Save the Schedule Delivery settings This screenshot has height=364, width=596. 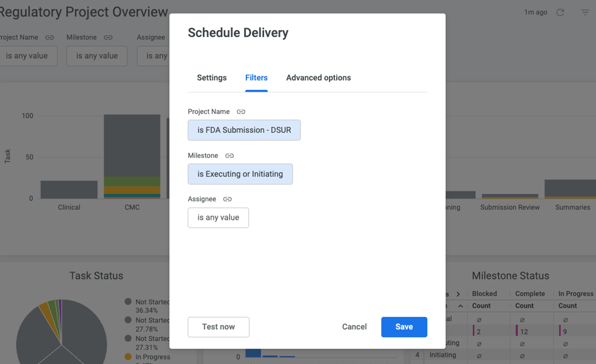coord(404,327)
